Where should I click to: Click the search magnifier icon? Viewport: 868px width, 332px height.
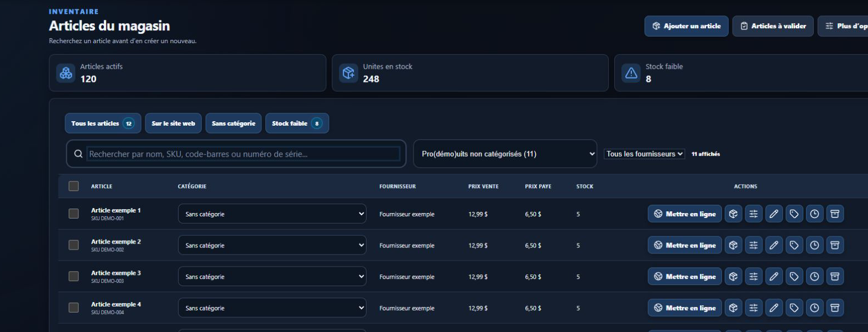[x=79, y=154]
